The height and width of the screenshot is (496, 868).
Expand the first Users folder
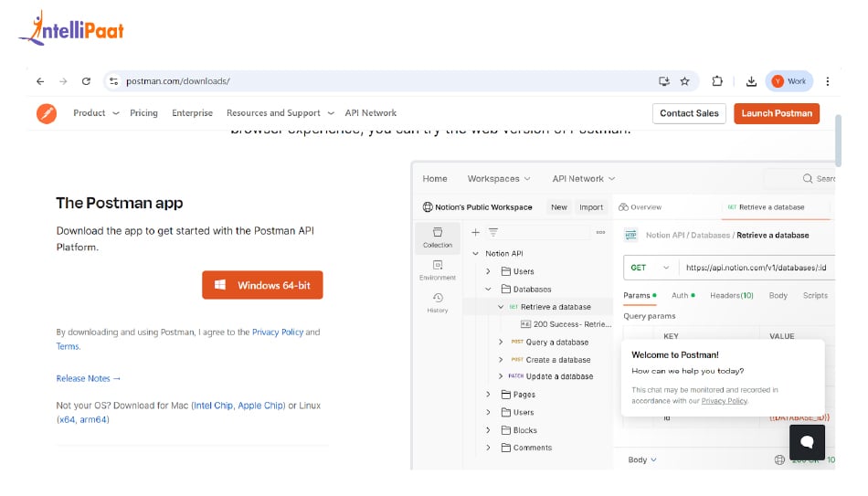coord(488,271)
